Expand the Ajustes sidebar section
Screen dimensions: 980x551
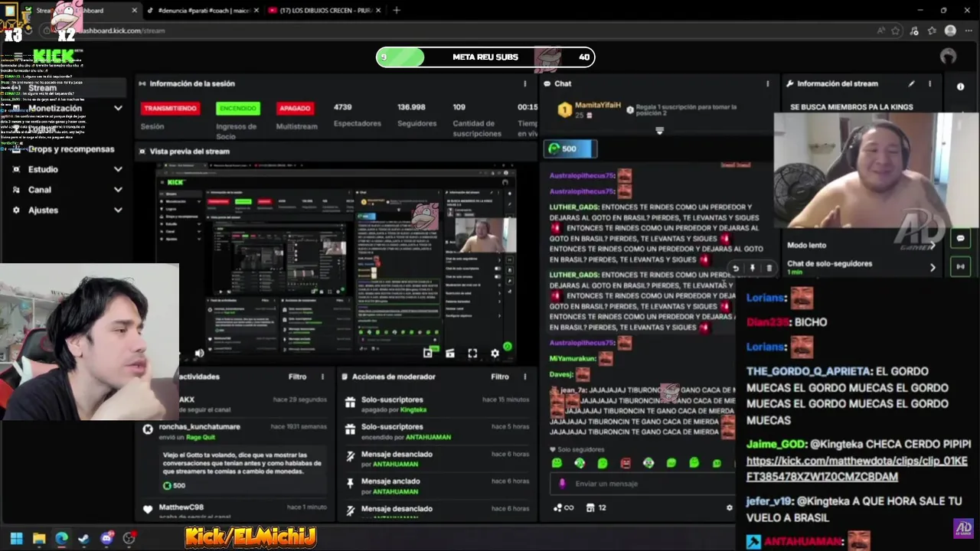[118, 210]
